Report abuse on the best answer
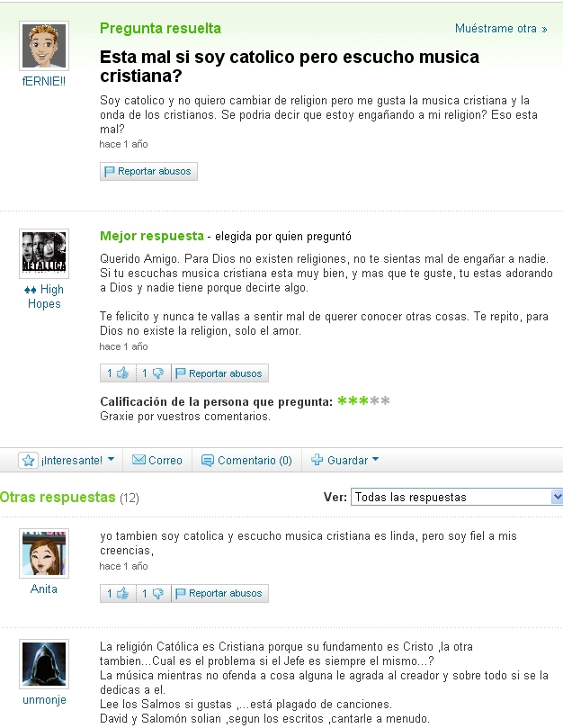 pyautogui.click(x=220, y=373)
